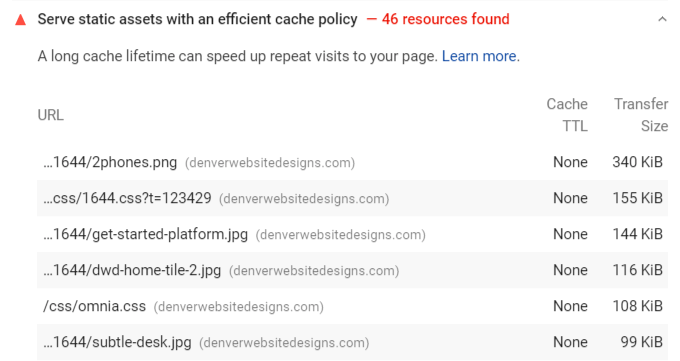Select the 99 KiB transfer size value

[x=641, y=342]
